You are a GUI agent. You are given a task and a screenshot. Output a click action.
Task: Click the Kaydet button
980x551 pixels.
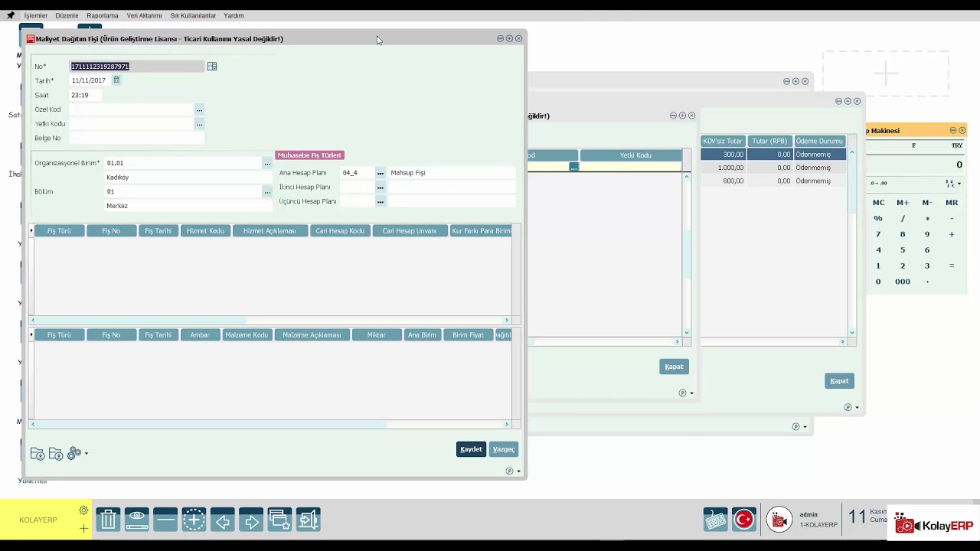point(471,449)
